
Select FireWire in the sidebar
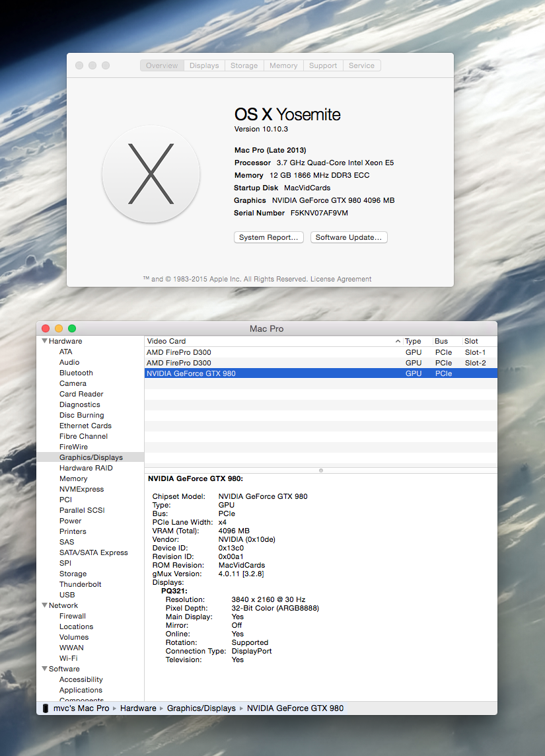point(74,447)
